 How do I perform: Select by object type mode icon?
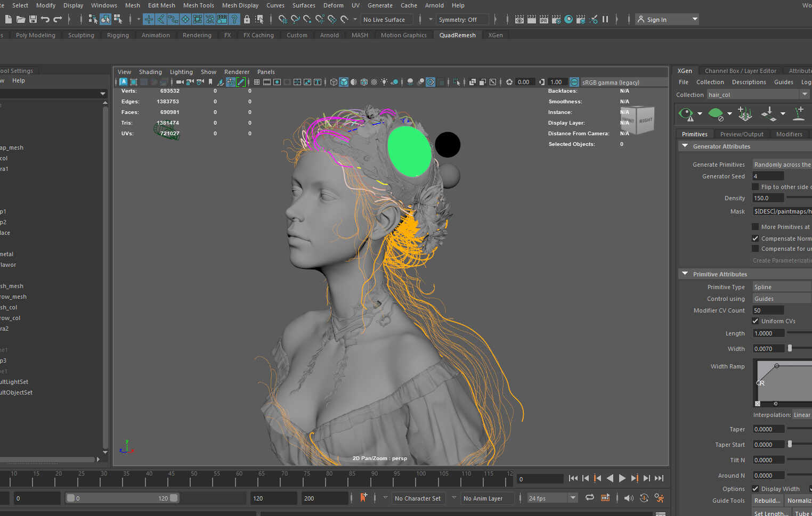point(105,19)
